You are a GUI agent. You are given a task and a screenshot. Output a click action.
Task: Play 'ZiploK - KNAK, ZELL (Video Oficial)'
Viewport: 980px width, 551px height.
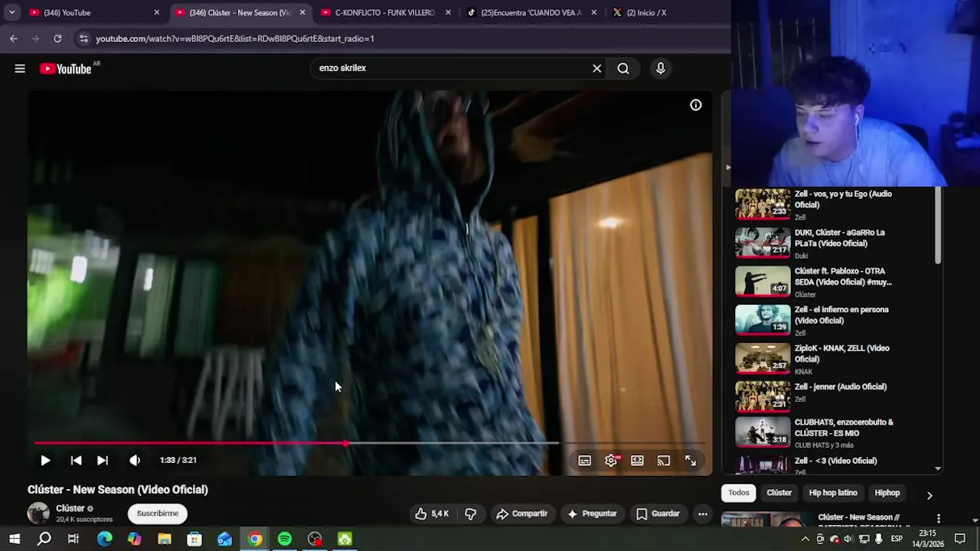click(831, 359)
